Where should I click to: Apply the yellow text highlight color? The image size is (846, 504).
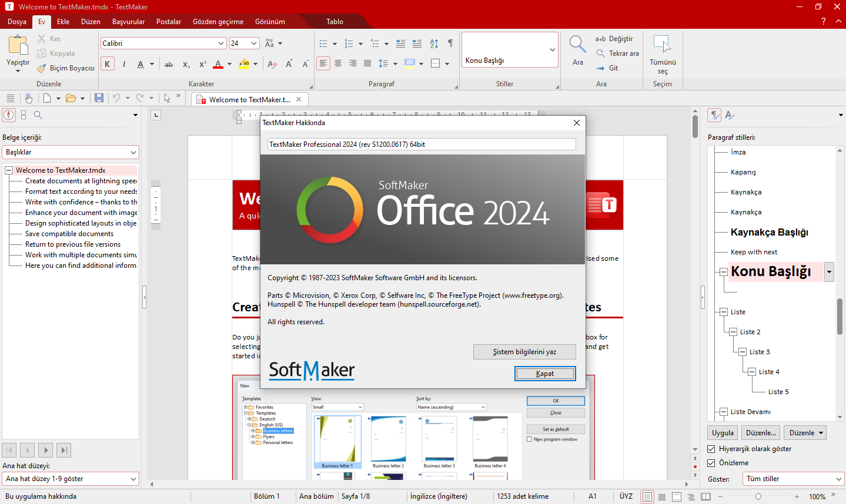coord(244,64)
